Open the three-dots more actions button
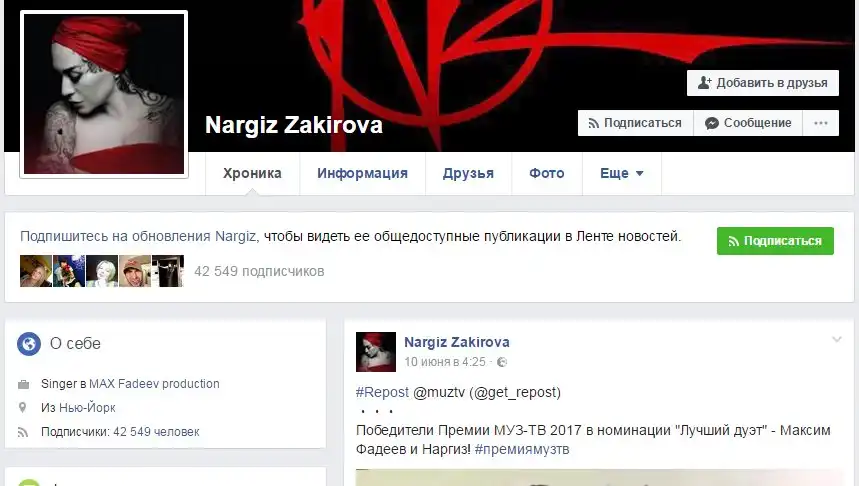The height and width of the screenshot is (486, 859). tap(821, 123)
